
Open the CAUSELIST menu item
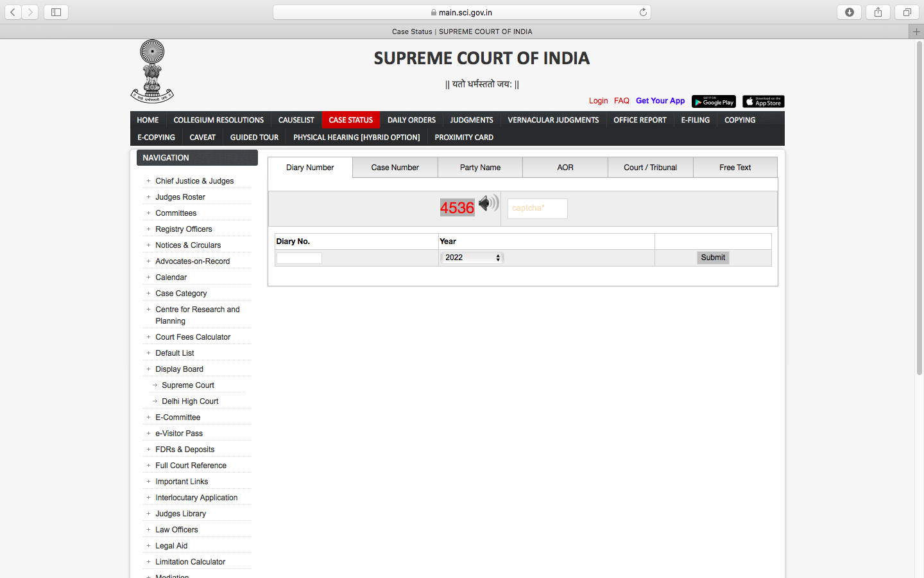coord(296,120)
